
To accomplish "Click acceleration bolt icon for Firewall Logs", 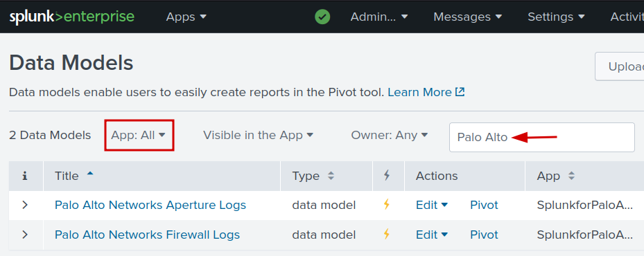I will click(387, 235).
